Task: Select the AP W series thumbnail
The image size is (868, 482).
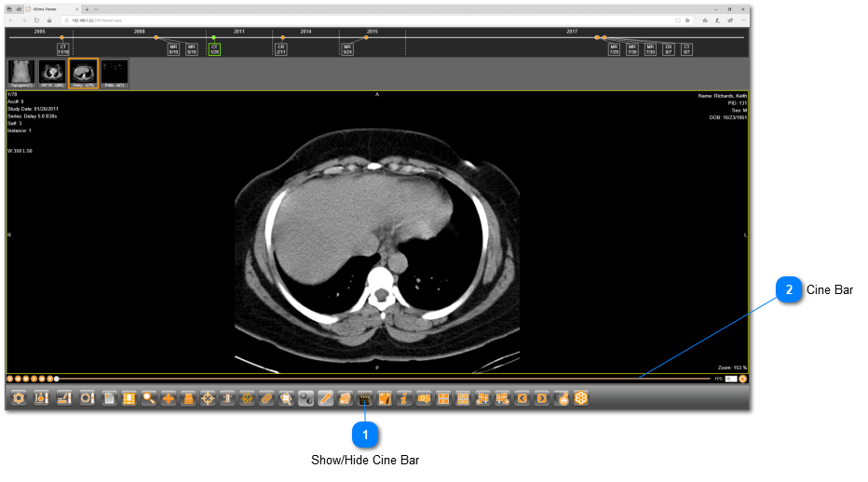Action: click(x=52, y=74)
